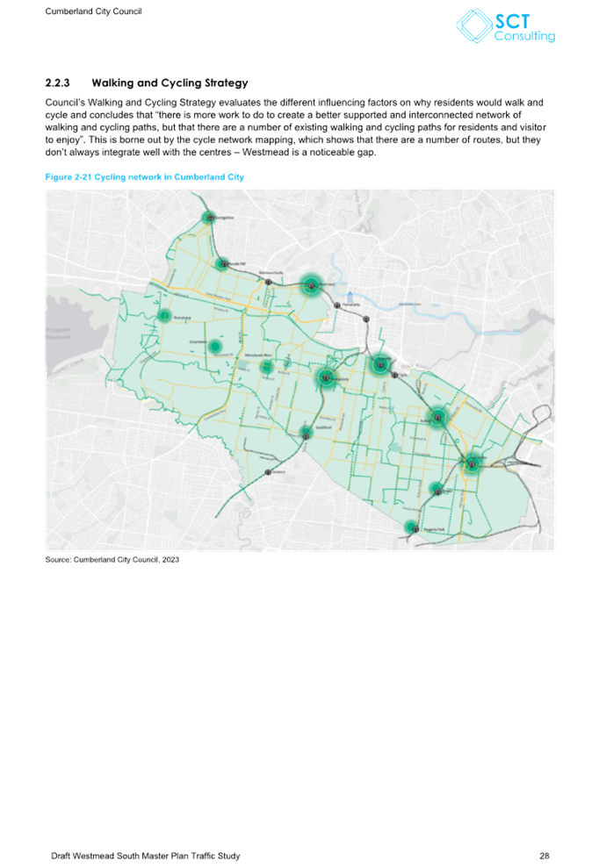Click the Granville station glowing marker

(380, 364)
